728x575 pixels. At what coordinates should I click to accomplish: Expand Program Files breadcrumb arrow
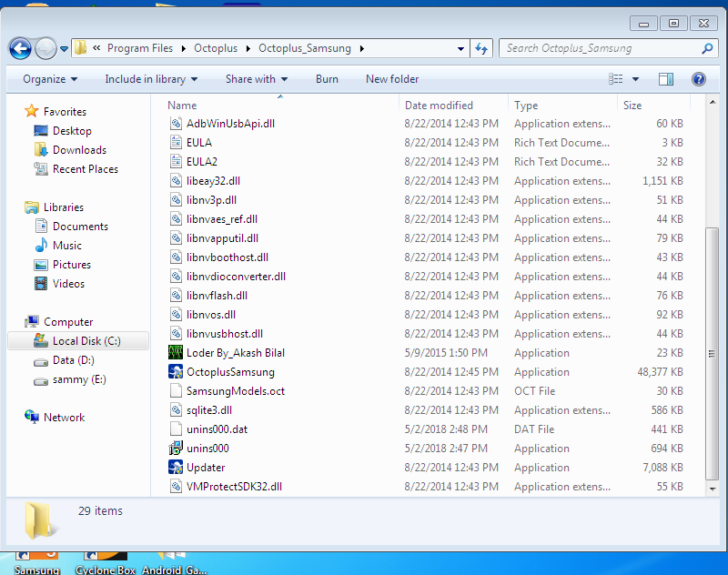184,48
